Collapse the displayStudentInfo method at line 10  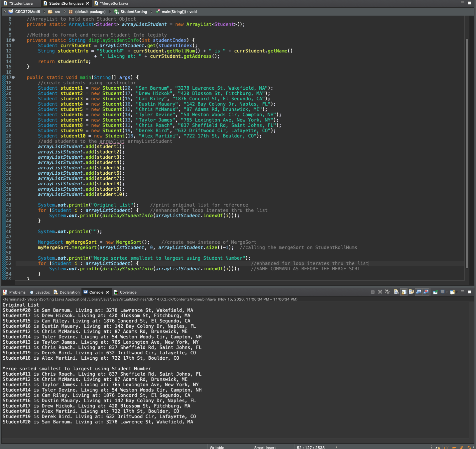pos(13,40)
